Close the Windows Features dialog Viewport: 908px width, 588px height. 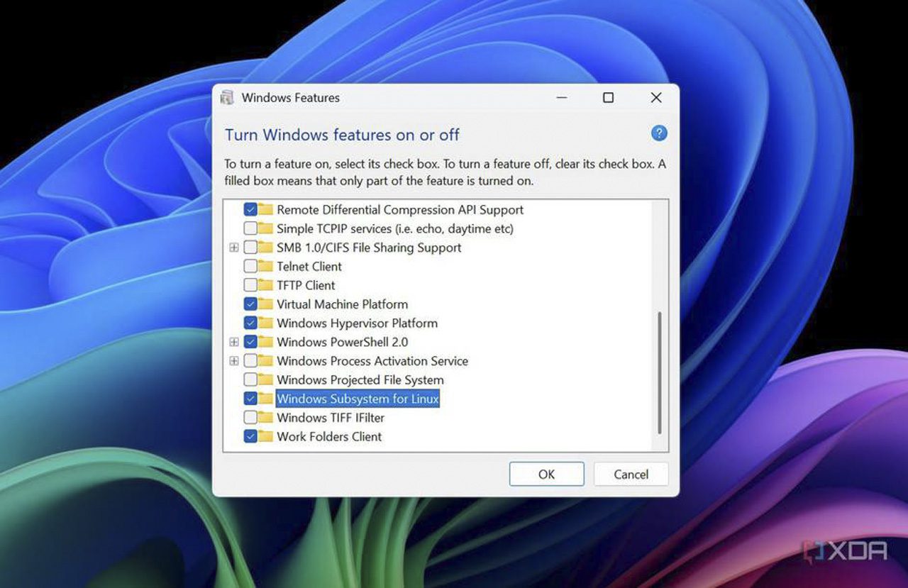pos(656,98)
